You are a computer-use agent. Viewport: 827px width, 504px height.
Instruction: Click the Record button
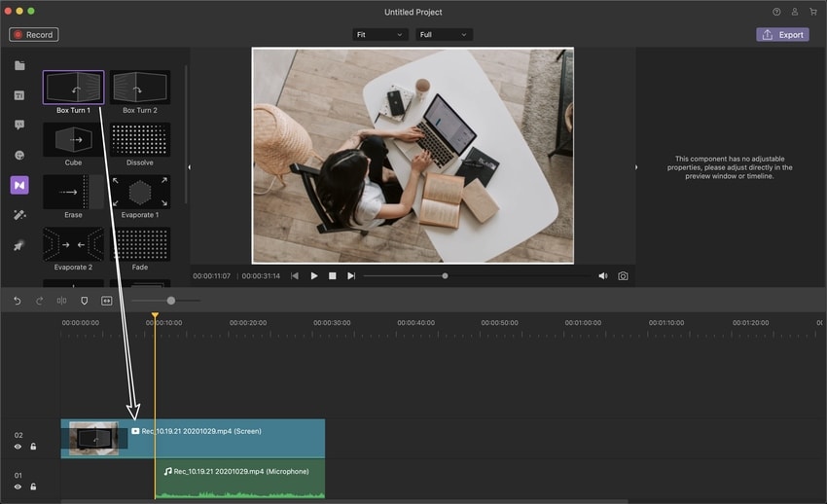(x=34, y=35)
